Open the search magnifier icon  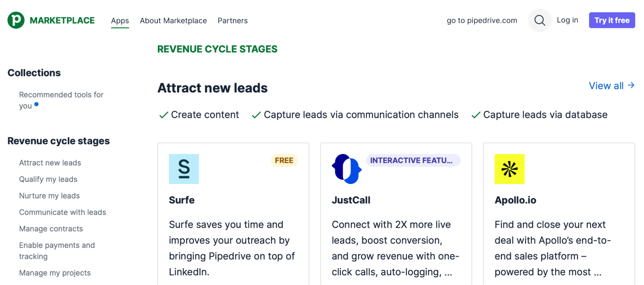point(539,20)
